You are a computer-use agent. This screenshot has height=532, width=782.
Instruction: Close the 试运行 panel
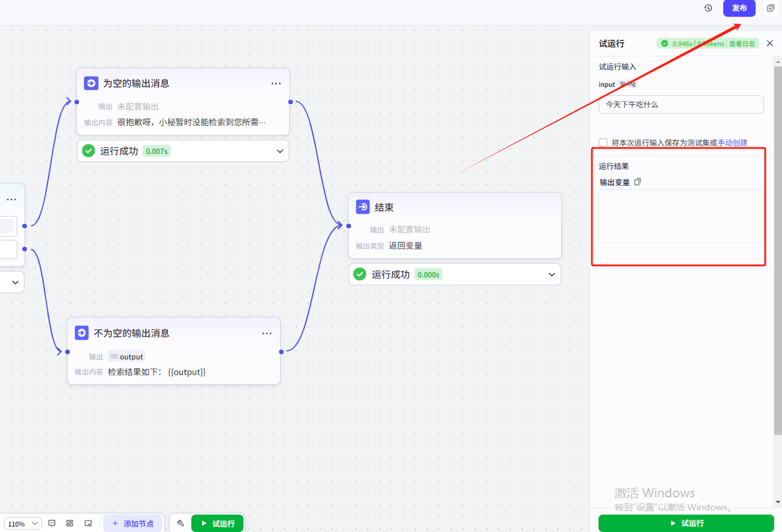point(770,43)
